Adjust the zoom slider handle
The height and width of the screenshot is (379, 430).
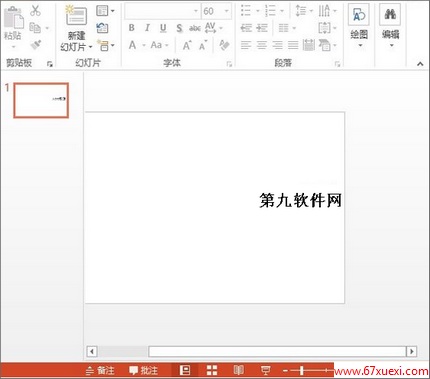tap(302, 370)
